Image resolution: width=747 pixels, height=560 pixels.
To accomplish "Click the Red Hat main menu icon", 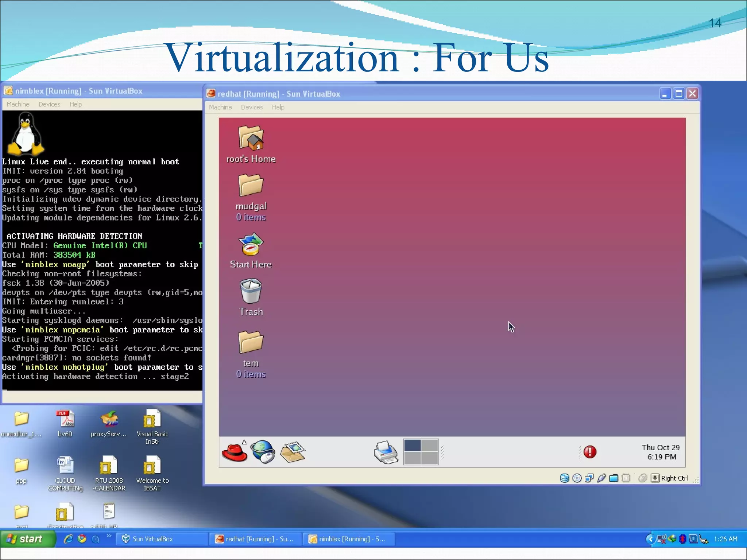I will pyautogui.click(x=235, y=452).
